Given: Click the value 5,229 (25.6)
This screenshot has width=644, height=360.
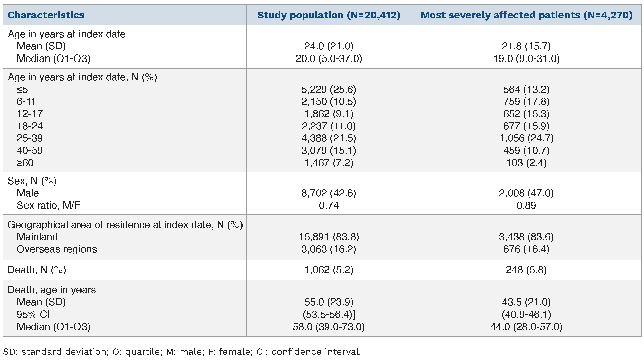Looking at the screenshot, I should [x=329, y=89].
